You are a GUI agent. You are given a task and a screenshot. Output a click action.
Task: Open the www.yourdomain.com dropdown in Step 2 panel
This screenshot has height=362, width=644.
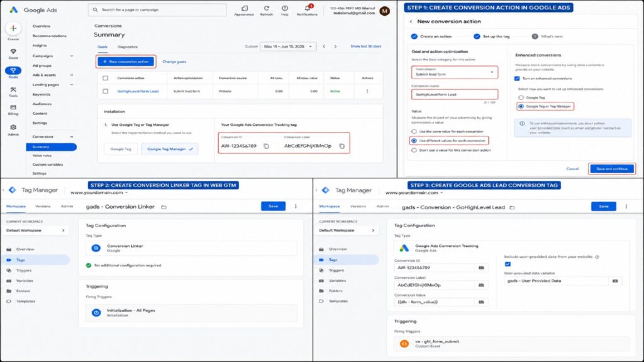tap(99, 192)
